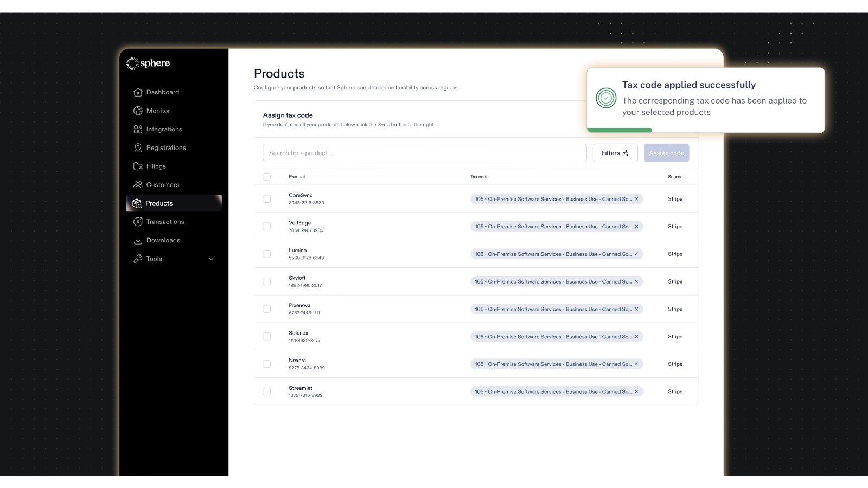Open Integrations via its grid icon
The width and height of the screenshot is (868, 488).
pyautogui.click(x=138, y=129)
